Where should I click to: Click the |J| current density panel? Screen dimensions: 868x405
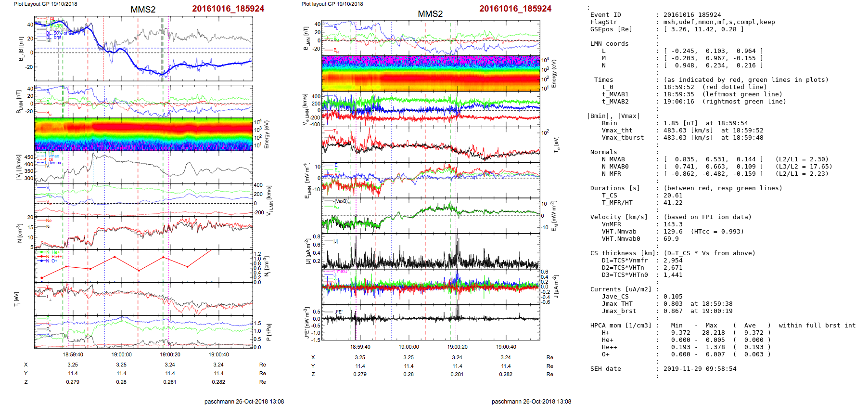[431, 251]
